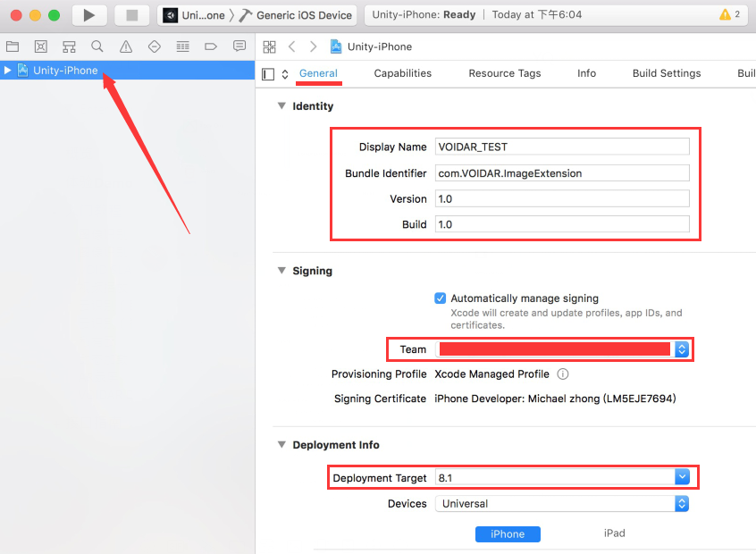The height and width of the screenshot is (554, 756).
Task: Open the Symbol navigator icon
Action: tap(69, 46)
